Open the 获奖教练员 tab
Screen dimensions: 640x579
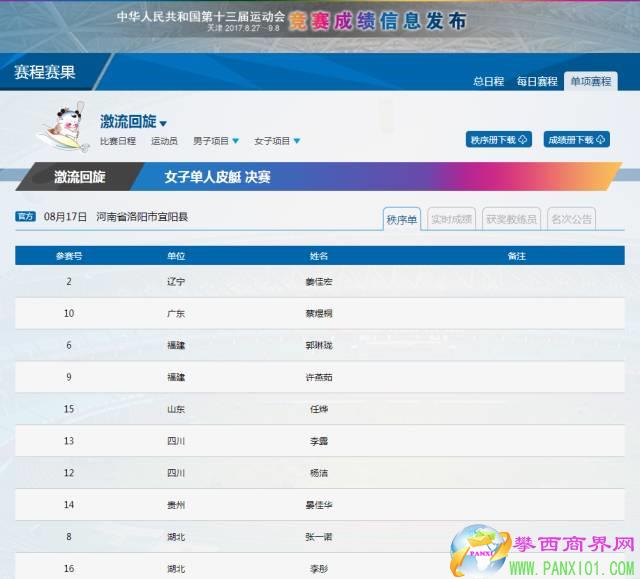(x=510, y=219)
